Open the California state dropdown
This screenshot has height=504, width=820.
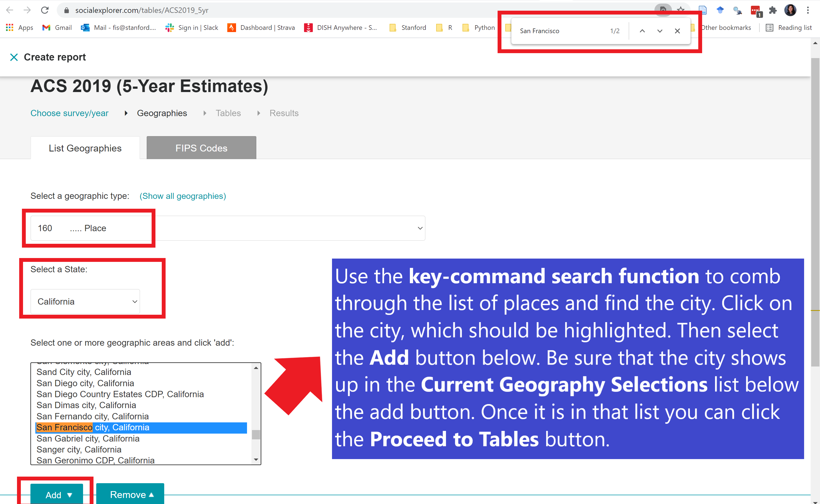85,302
